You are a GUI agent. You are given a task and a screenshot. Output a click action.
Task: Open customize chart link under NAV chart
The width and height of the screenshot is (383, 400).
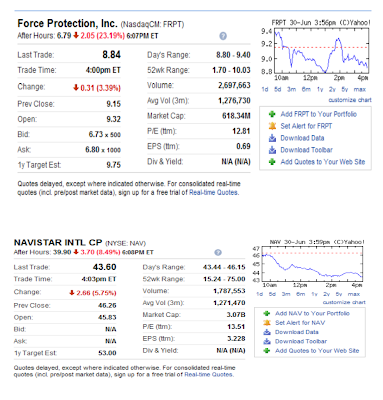344,302
